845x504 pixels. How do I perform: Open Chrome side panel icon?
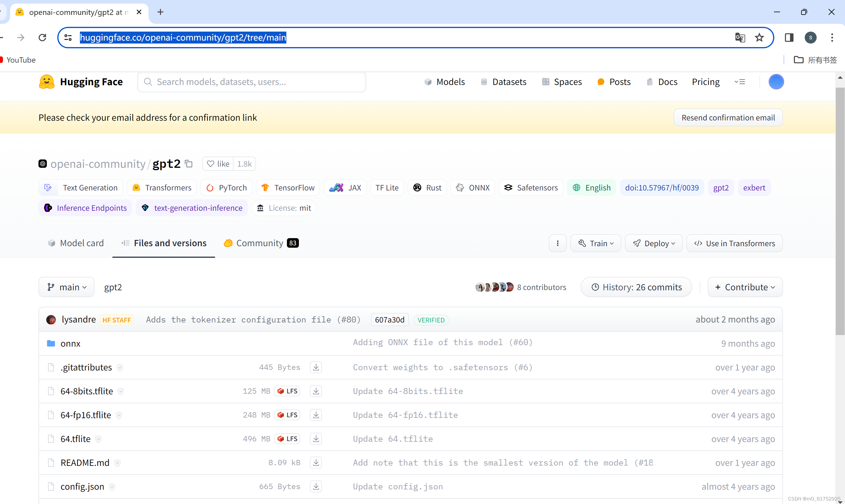coord(789,37)
